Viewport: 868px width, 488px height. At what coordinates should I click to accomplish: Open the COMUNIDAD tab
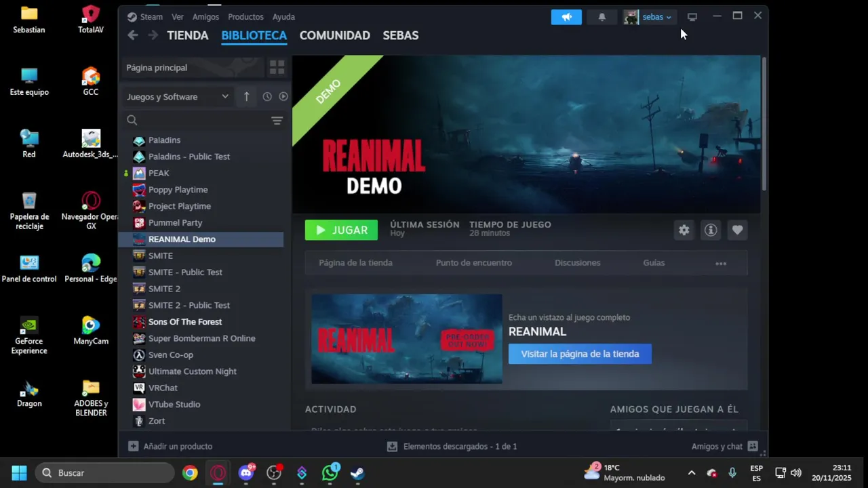click(335, 35)
